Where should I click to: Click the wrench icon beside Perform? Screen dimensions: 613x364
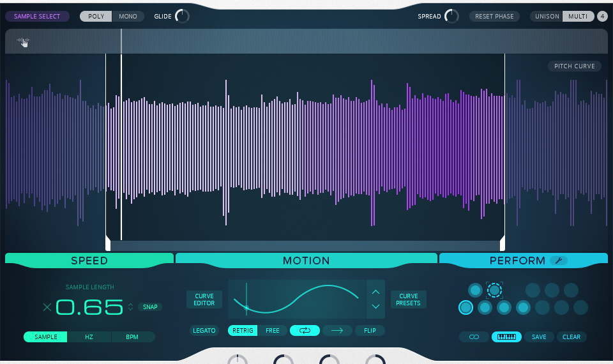(558, 261)
